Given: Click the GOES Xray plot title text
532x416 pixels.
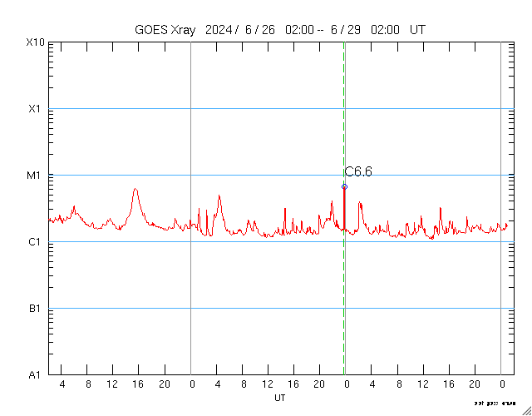Looking at the screenshot, I should click(280, 30).
